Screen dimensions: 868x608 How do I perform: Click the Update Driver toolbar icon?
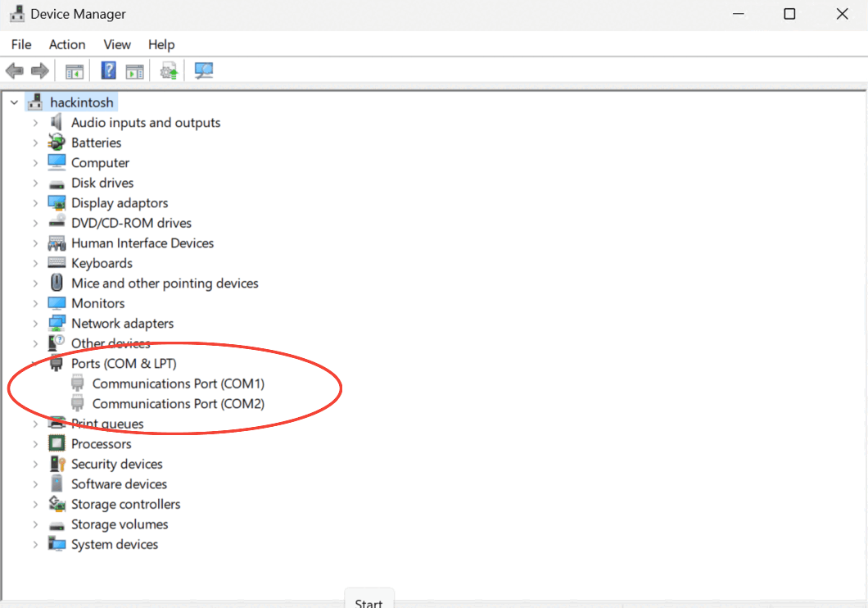[x=169, y=70]
